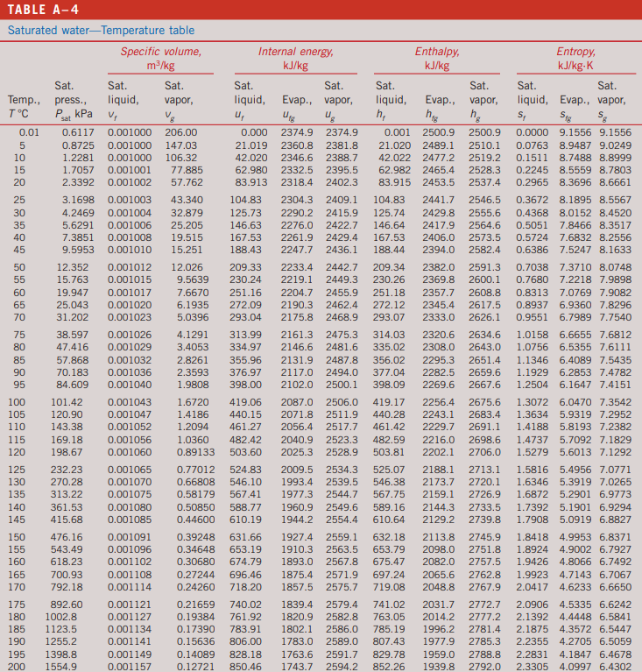
Task: Select the enthalpy value 314.03
Action: pyautogui.click(x=389, y=336)
